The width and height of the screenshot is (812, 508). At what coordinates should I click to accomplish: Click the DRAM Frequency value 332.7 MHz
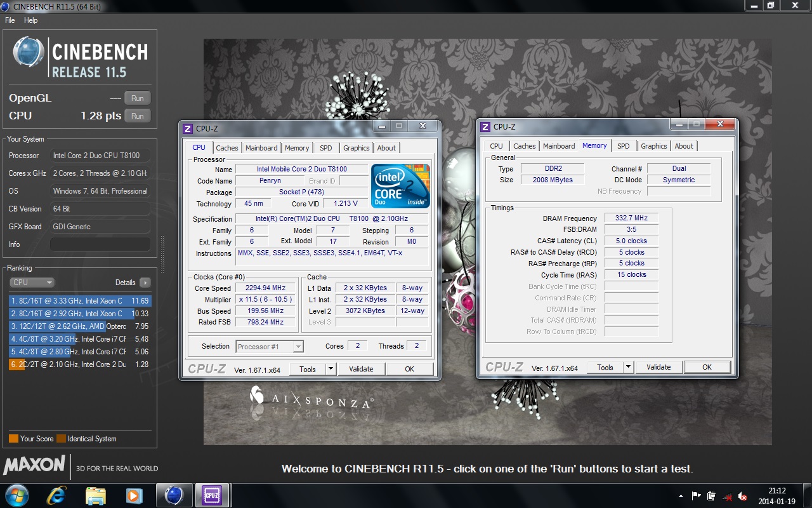coord(631,218)
